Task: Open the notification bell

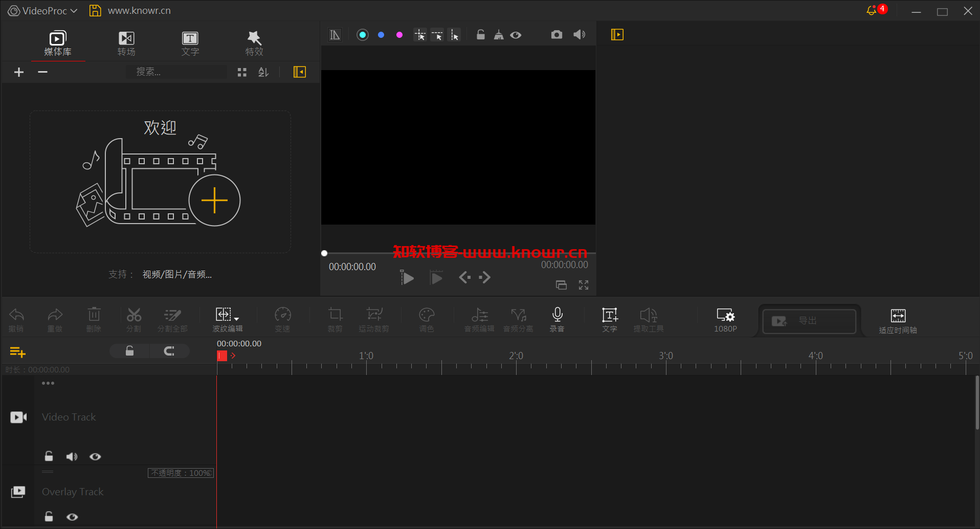Action: [872, 11]
